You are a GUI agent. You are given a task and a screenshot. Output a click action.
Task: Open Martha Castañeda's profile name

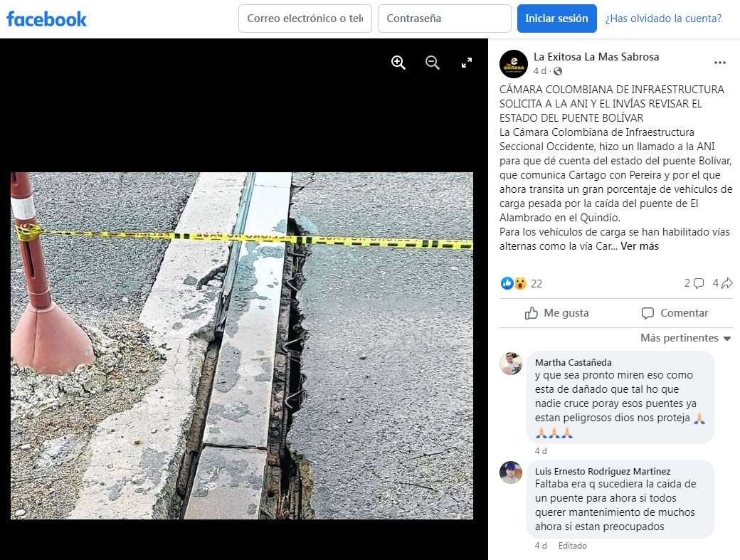(573, 362)
